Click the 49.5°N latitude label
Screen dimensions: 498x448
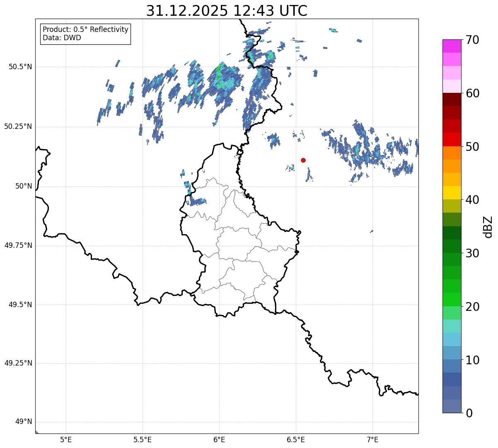coord(20,305)
